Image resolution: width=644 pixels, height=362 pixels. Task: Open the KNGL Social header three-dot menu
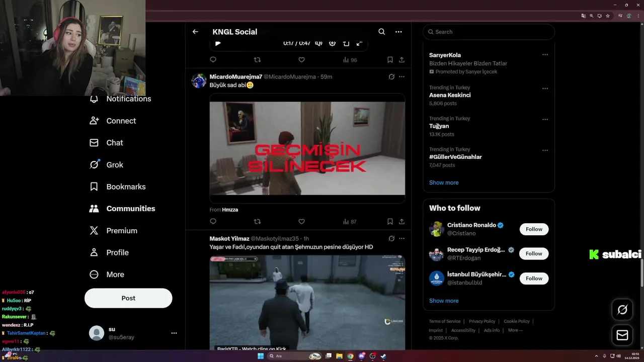point(398,32)
